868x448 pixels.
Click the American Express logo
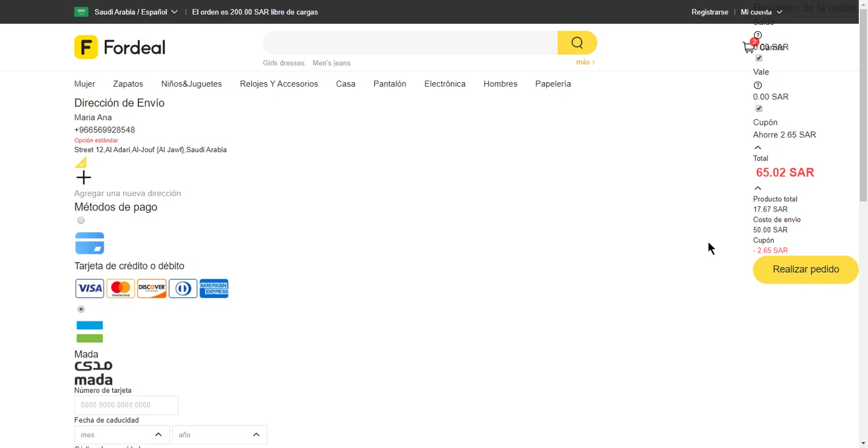[x=214, y=288]
